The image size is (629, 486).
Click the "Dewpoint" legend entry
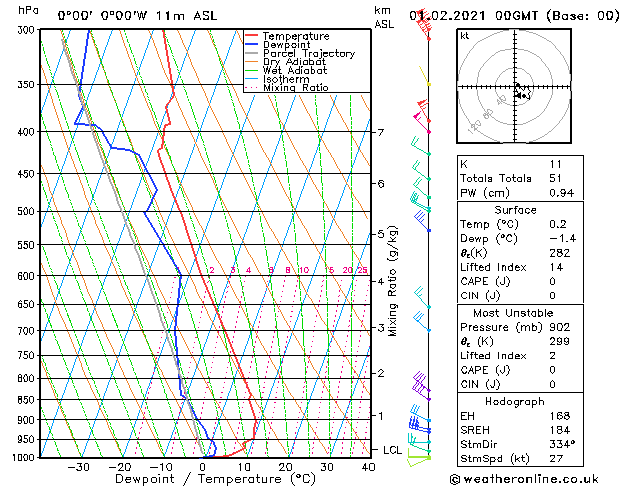[x=286, y=45]
